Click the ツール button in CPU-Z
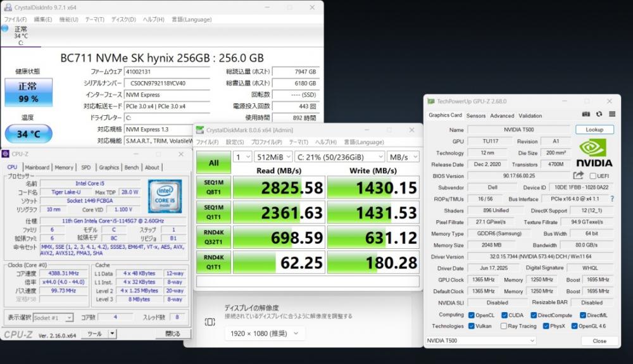 [x=95, y=334]
